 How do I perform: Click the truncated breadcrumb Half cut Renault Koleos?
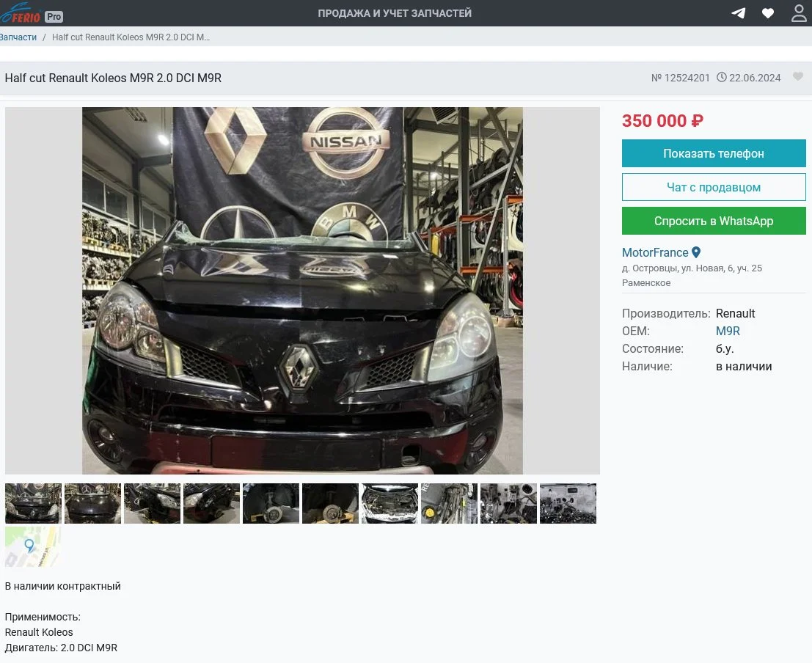click(x=131, y=37)
